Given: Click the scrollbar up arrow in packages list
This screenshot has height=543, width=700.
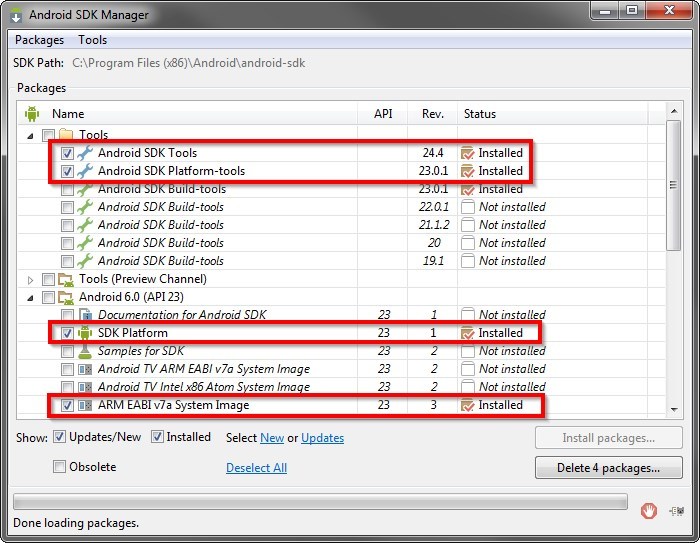Looking at the screenshot, I should 674,111.
